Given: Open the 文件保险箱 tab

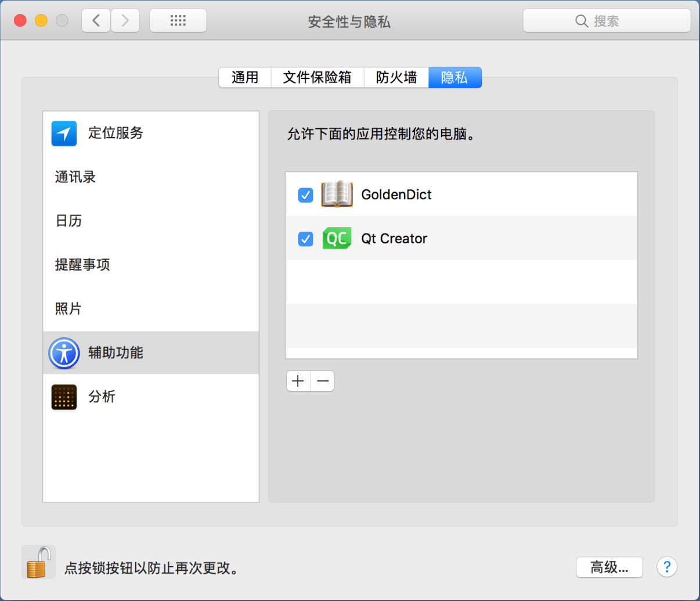Looking at the screenshot, I should pos(317,77).
